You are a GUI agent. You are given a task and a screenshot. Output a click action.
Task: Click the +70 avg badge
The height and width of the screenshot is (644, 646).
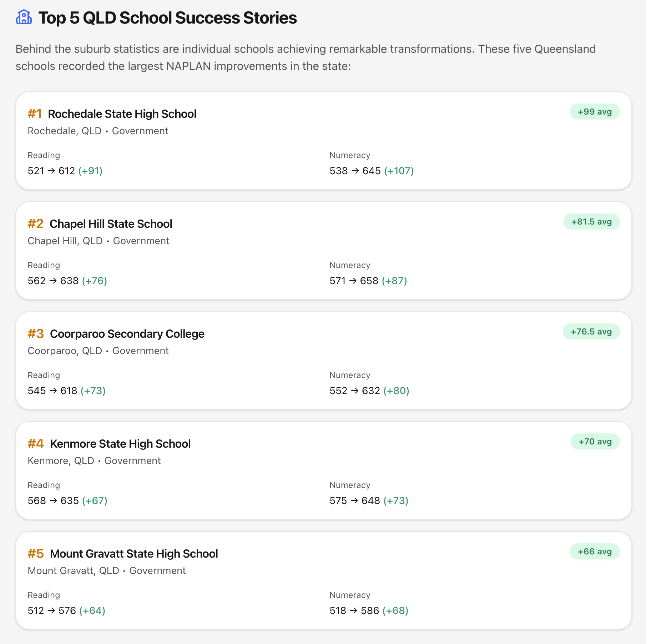[595, 442]
